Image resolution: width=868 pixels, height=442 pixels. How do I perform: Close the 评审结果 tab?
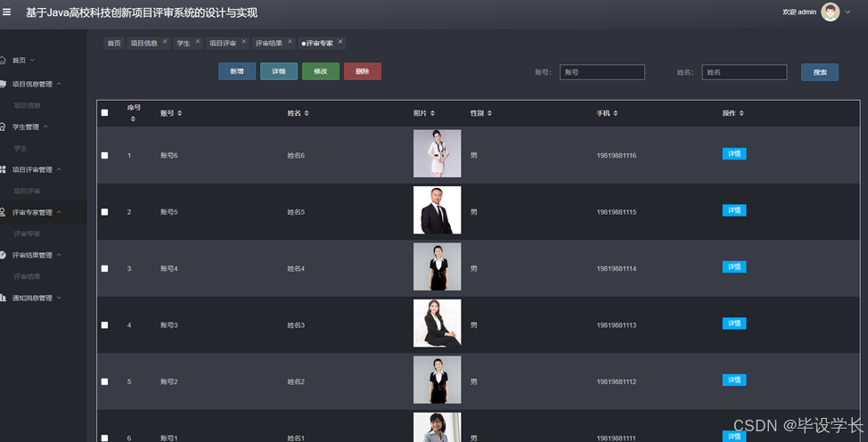point(290,42)
